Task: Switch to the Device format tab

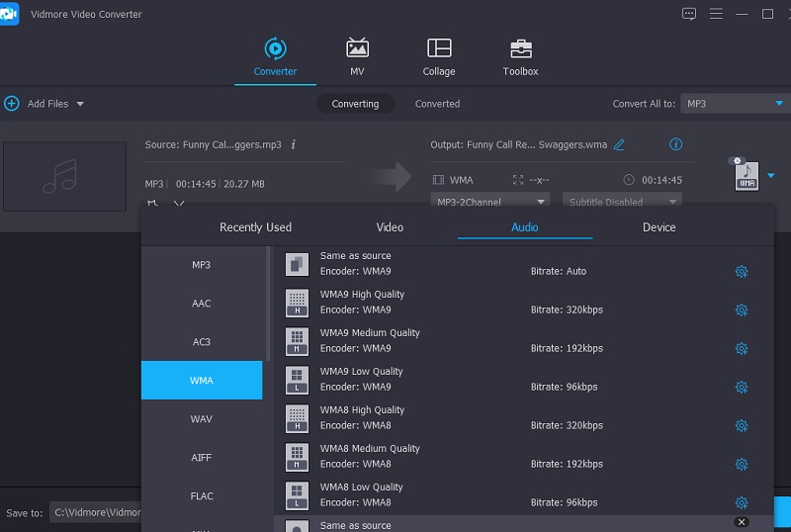Action: [659, 227]
